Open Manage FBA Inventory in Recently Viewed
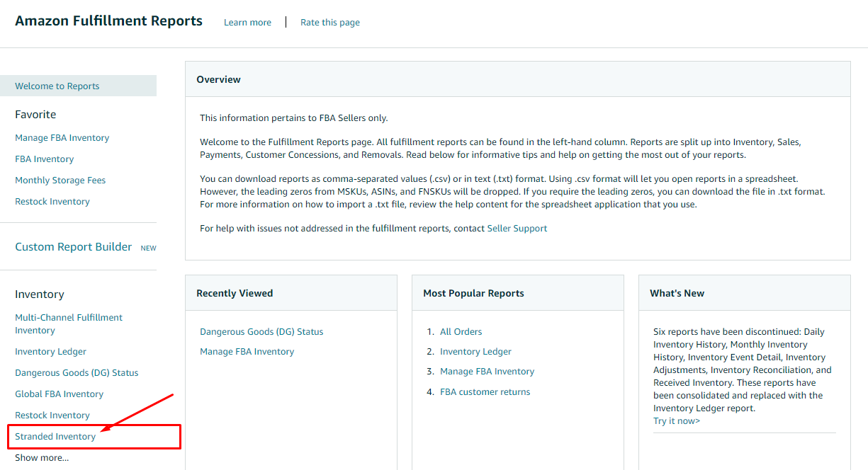 point(247,352)
